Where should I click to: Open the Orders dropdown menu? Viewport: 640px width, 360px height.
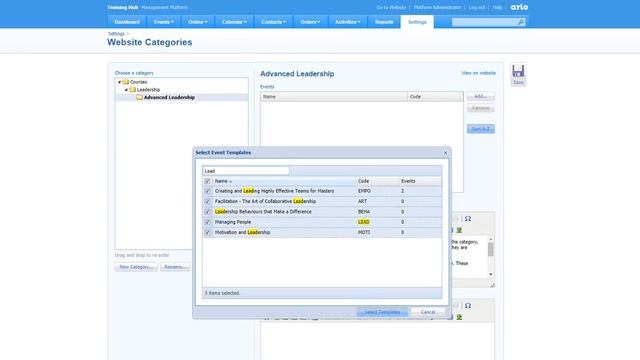click(x=310, y=22)
